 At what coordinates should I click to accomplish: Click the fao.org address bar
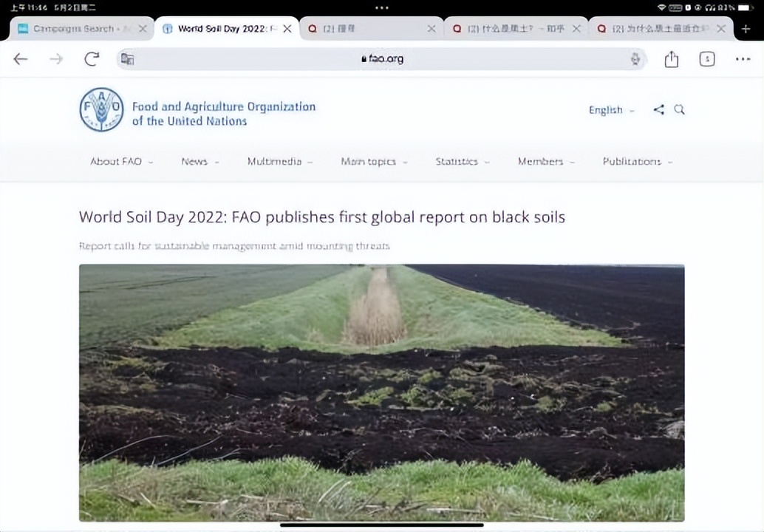click(381, 59)
